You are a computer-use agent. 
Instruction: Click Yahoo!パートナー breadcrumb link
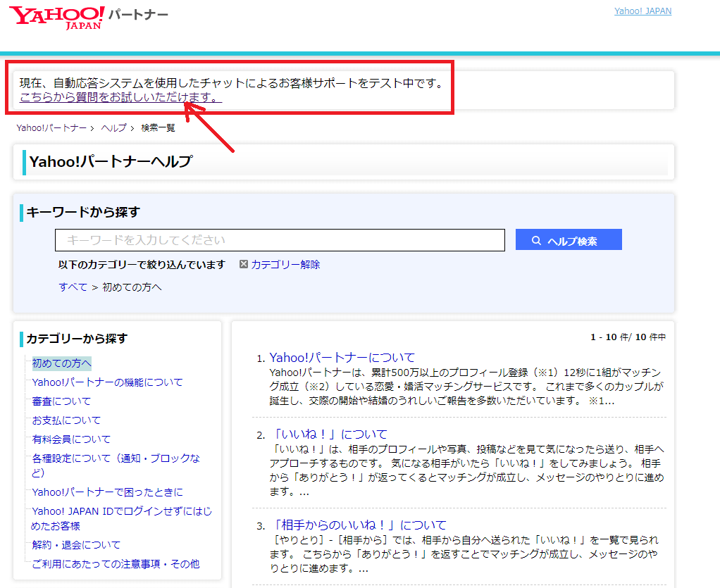pyautogui.click(x=51, y=128)
